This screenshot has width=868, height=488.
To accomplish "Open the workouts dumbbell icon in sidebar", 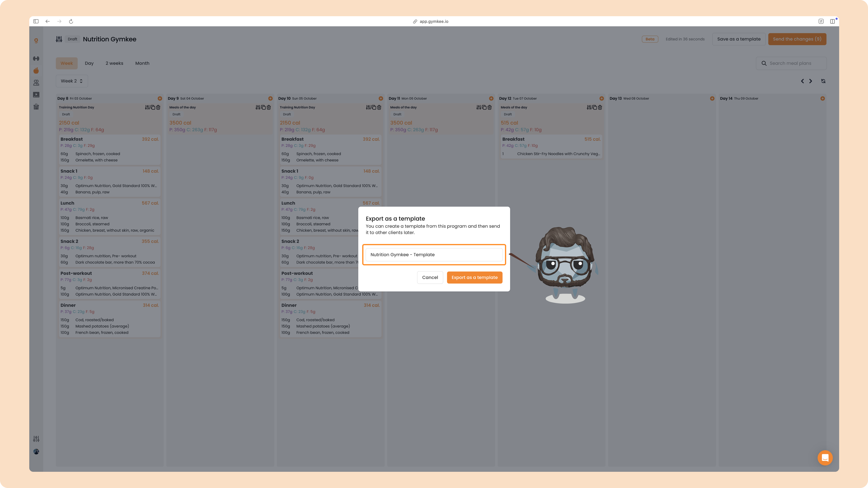I will pyautogui.click(x=36, y=59).
